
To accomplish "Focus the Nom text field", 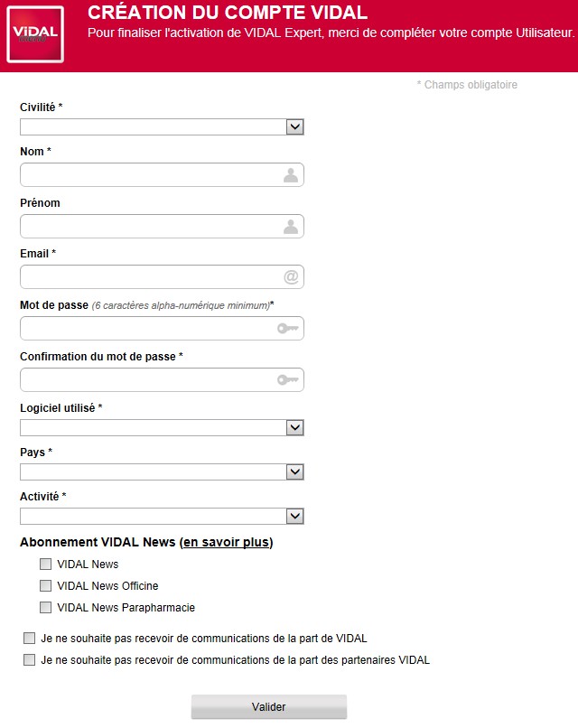I will 149,175.
